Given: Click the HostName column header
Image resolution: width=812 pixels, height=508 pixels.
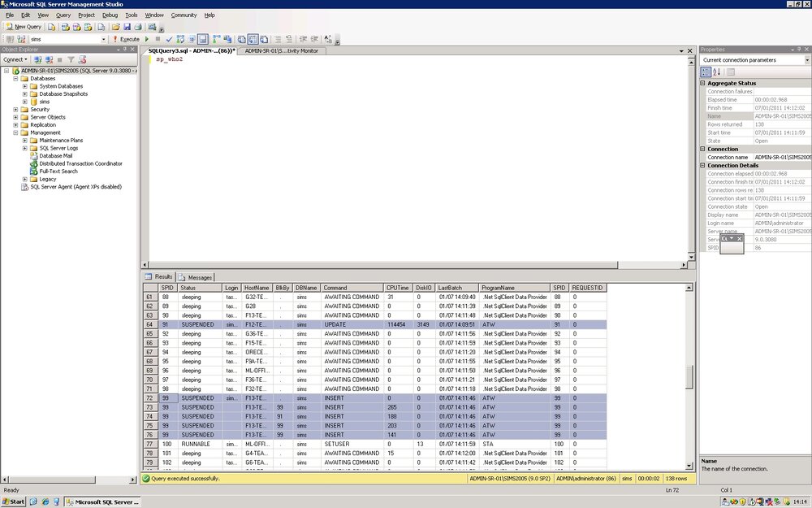Looking at the screenshot, I should [x=257, y=288].
